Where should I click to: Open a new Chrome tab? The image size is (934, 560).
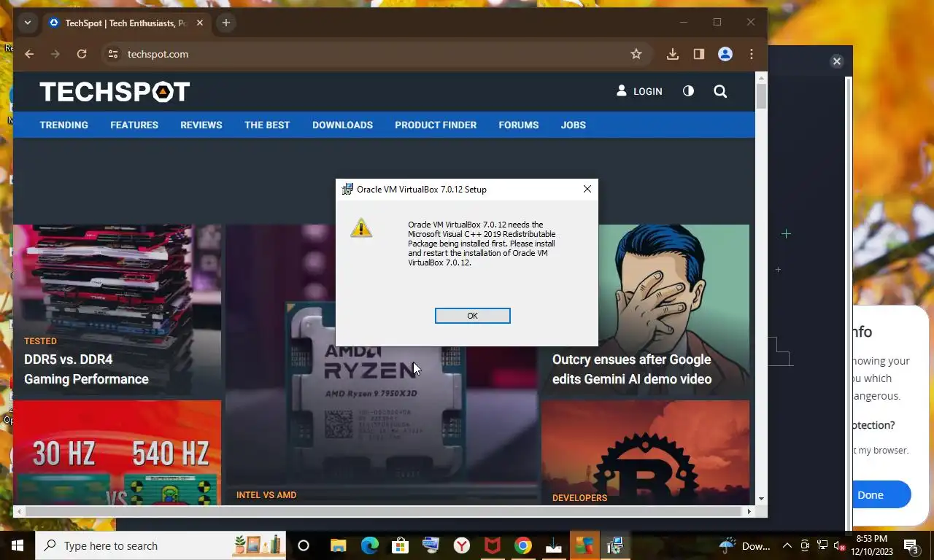click(x=226, y=23)
